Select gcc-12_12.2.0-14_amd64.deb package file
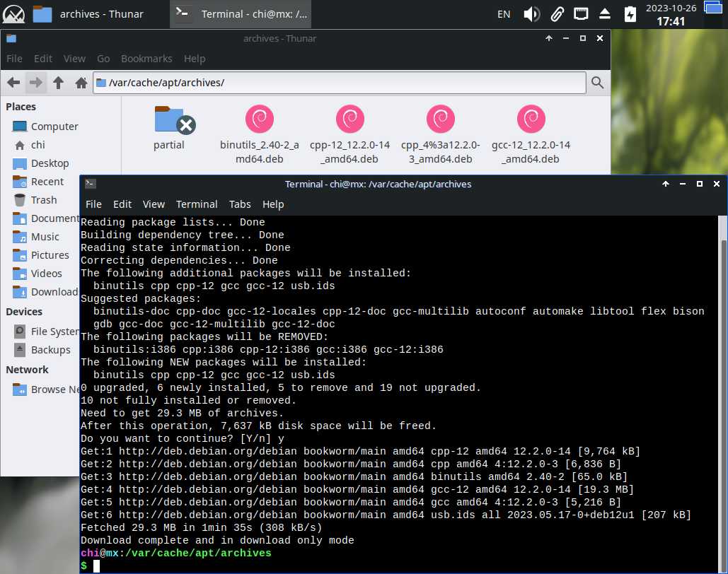728x574 pixels. coord(531,134)
